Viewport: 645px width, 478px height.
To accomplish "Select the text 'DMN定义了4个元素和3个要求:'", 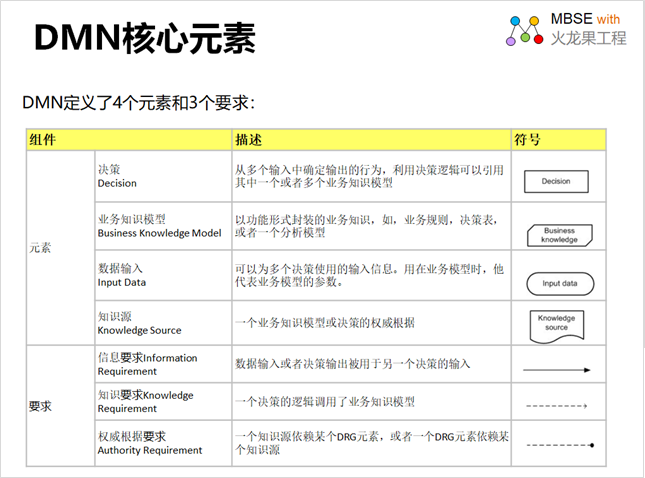I will (139, 102).
